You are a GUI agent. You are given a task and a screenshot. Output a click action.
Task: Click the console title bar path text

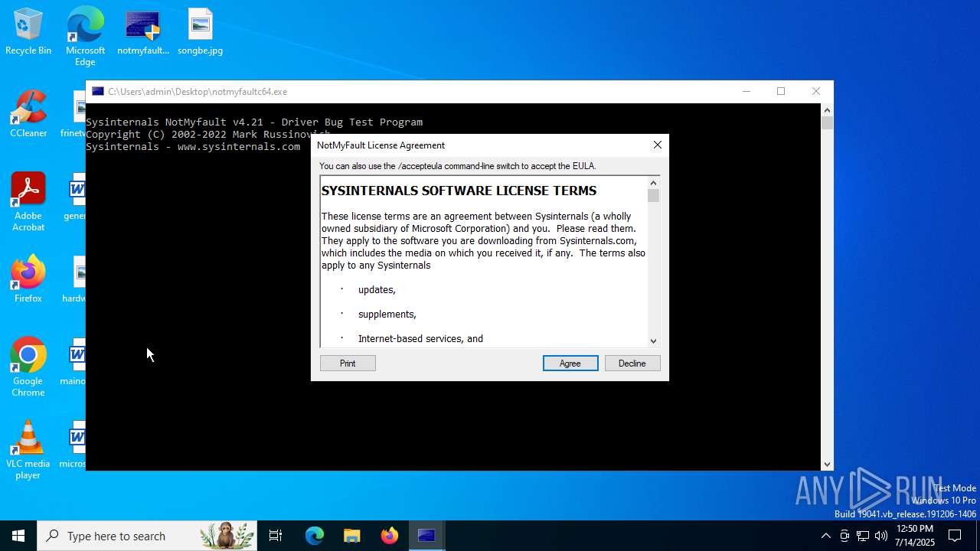[198, 92]
